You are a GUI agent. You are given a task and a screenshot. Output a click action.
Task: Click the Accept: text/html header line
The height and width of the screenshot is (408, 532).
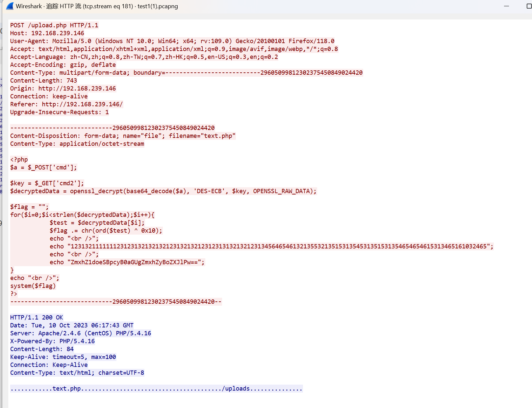point(174,49)
